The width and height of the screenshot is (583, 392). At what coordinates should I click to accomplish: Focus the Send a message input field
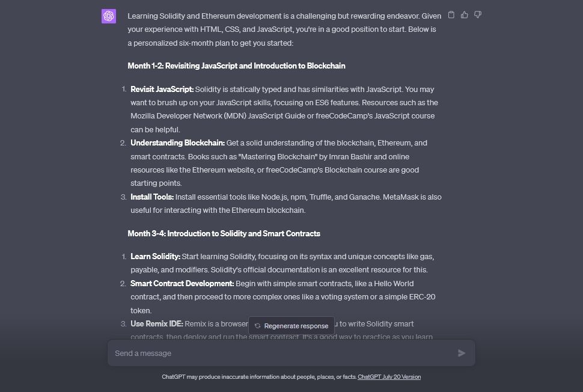point(282,354)
